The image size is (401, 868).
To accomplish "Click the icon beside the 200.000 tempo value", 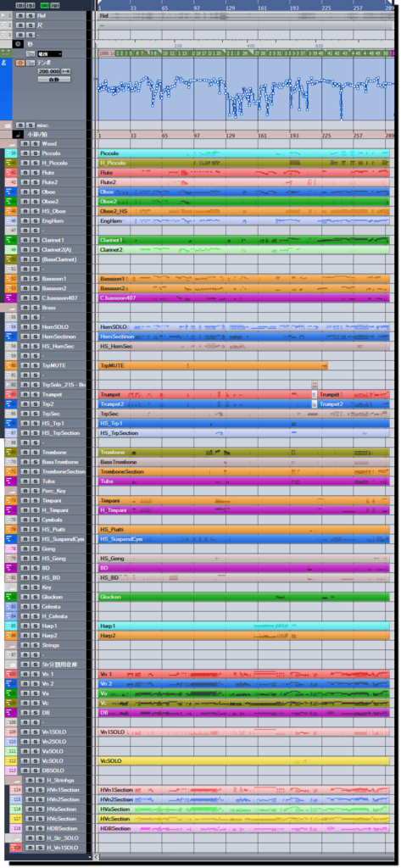I will tap(66, 71).
